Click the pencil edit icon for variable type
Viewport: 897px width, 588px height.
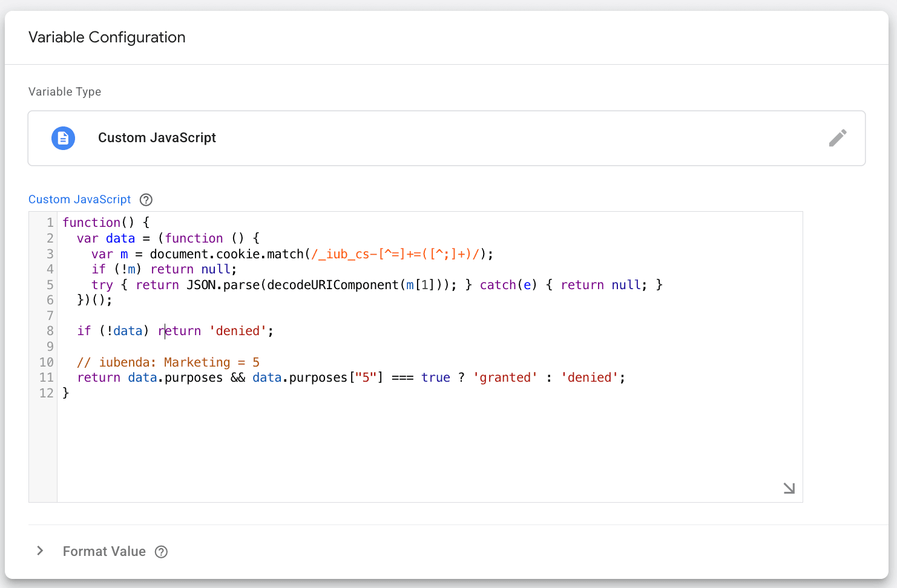pyautogui.click(x=838, y=138)
